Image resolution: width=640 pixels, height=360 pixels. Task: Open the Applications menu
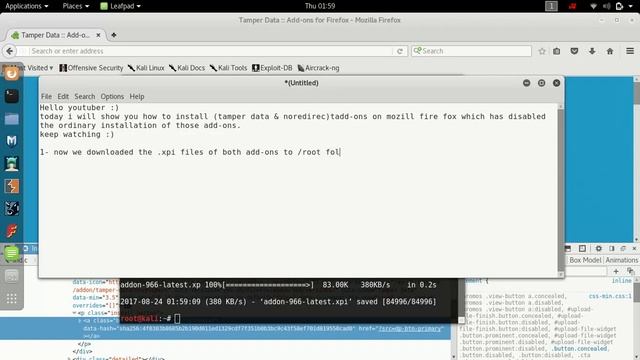(x=27, y=6)
